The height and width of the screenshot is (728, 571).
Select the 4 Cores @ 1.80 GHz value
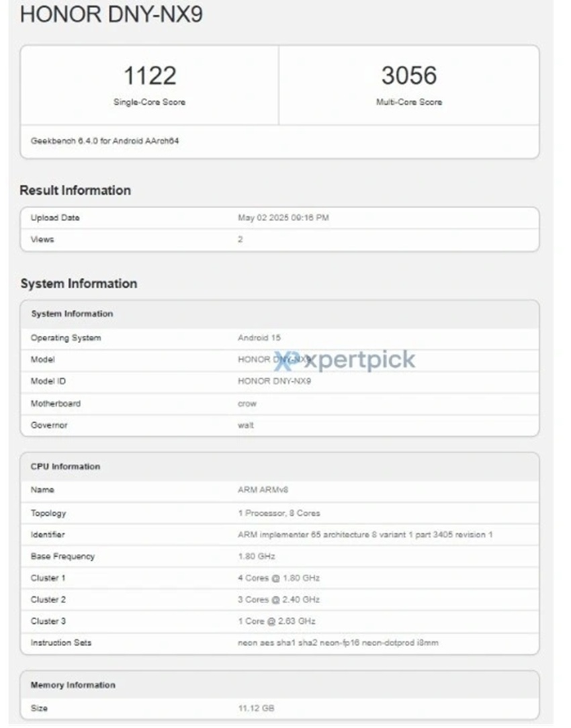[x=279, y=578]
